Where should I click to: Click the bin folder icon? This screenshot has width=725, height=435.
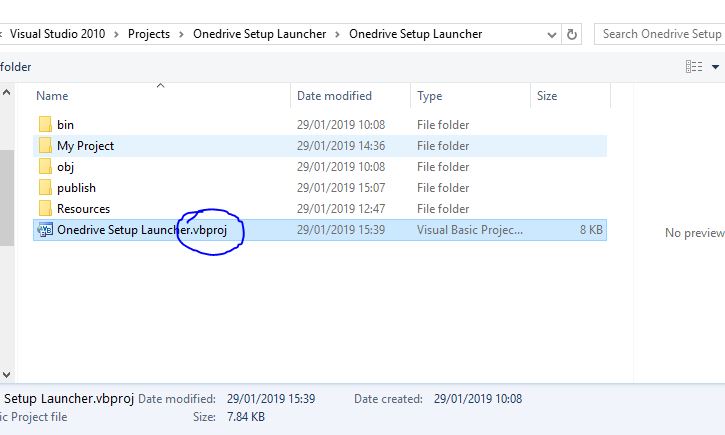click(45, 124)
